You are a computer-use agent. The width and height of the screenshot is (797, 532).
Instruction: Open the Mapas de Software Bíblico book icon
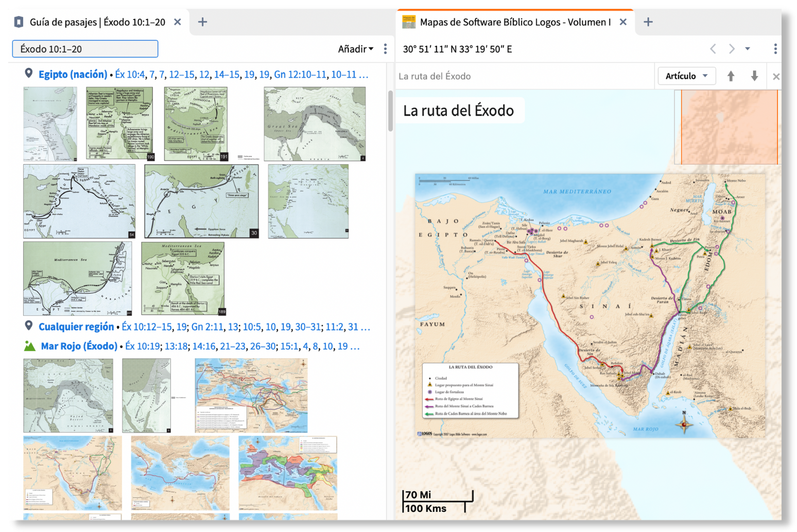pos(409,22)
